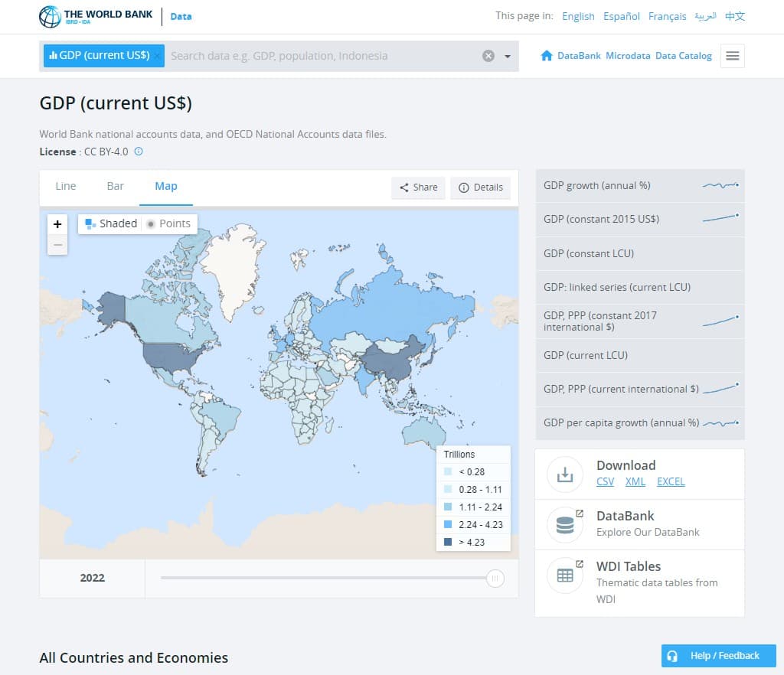Zoom in on map with plus button
784x675 pixels.
point(57,224)
